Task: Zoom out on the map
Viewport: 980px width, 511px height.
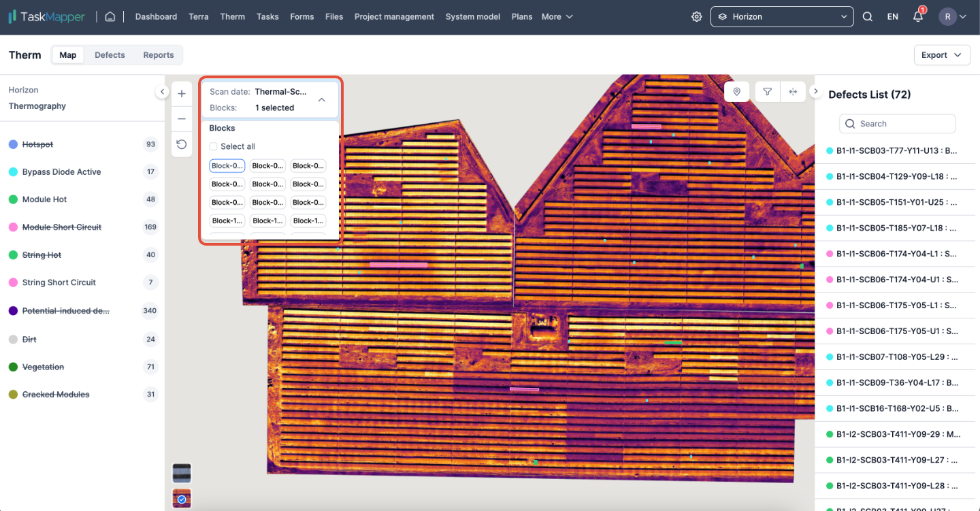Action: point(182,119)
